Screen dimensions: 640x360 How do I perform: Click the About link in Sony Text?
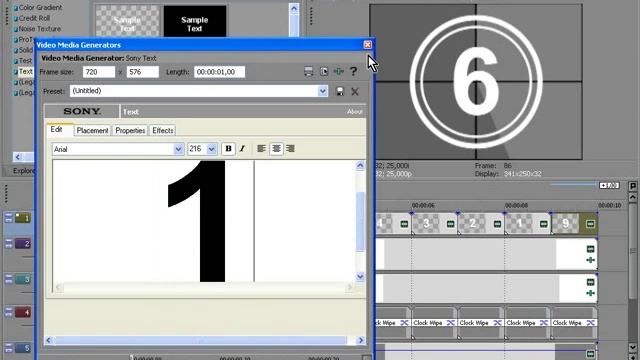point(354,111)
